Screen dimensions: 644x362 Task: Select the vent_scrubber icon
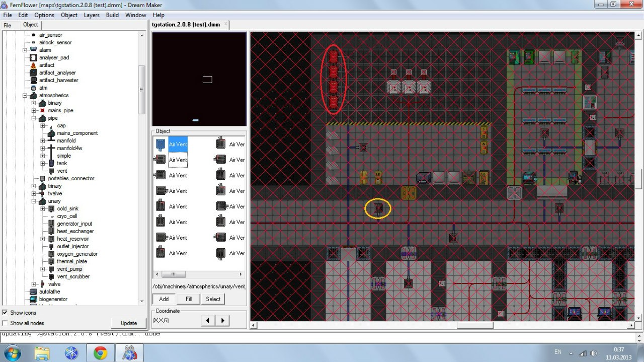[x=51, y=277]
